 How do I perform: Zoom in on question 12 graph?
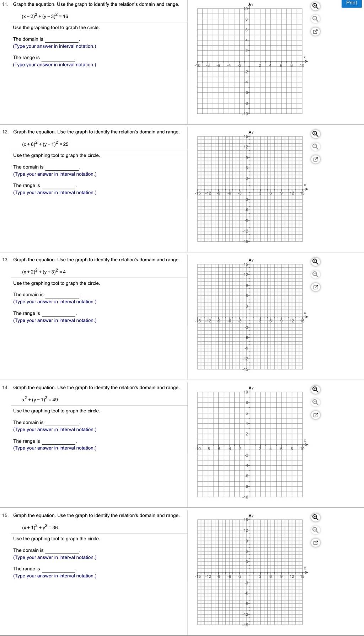pos(315,134)
